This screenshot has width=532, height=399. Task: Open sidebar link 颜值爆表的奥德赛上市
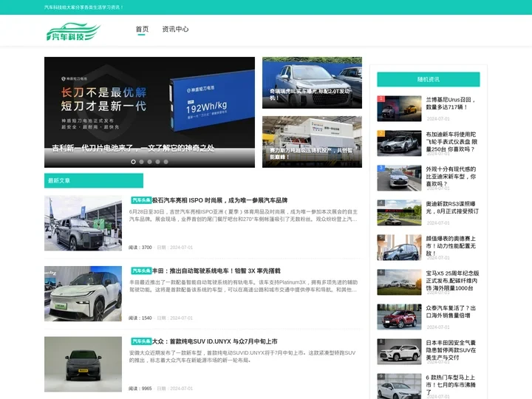point(451,245)
